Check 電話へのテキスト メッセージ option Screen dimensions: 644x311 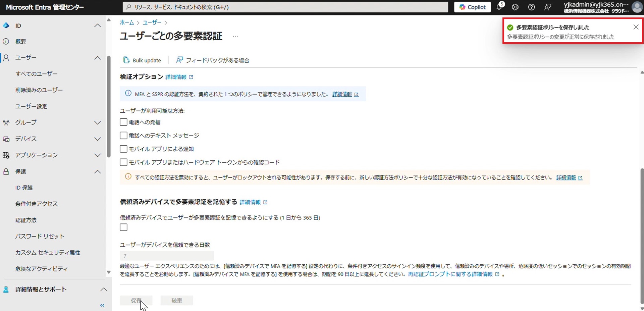click(x=123, y=136)
